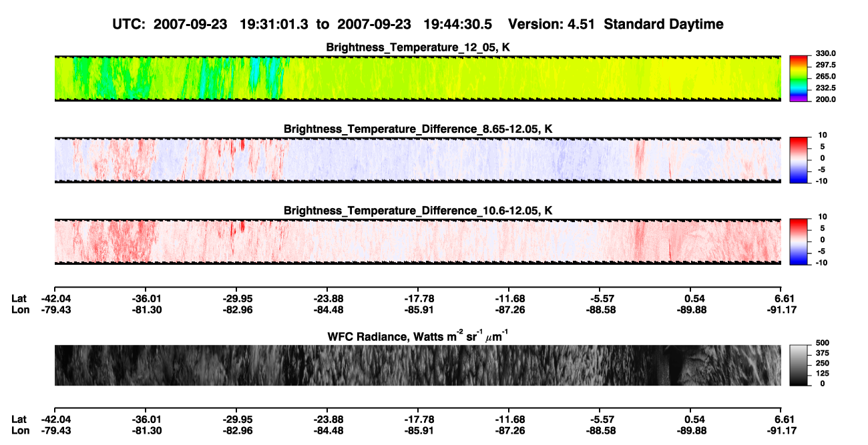Click the grayscale colorbar for WFC Radiance
This screenshot has height=445, width=868.
coord(799,365)
